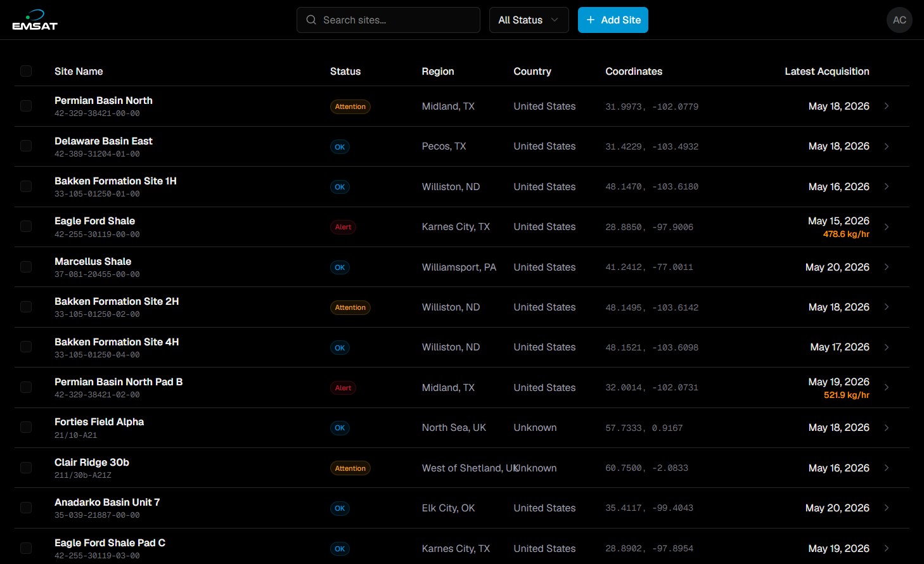Viewport: 924px width, 564px height.
Task: Click the magnifier icon in search bar
Action: [311, 20]
